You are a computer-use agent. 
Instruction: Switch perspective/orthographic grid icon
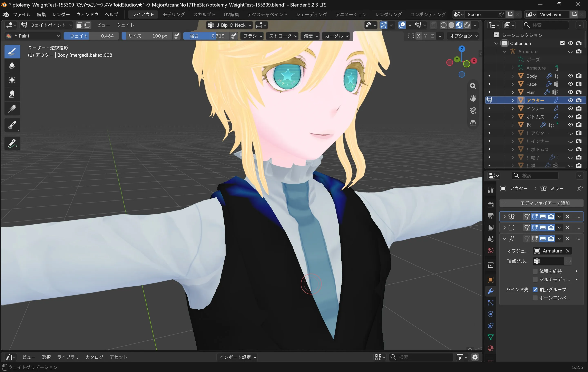[473, 123]
